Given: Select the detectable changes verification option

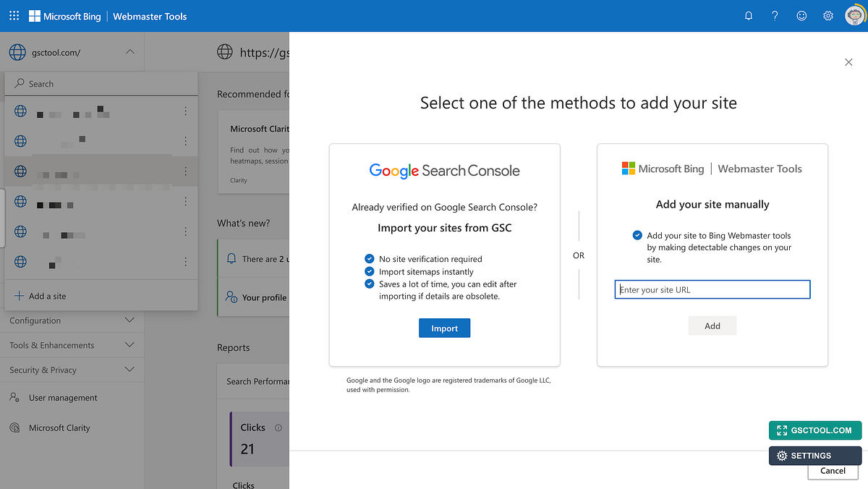Looking at the screenshot, I should [637, 234].
